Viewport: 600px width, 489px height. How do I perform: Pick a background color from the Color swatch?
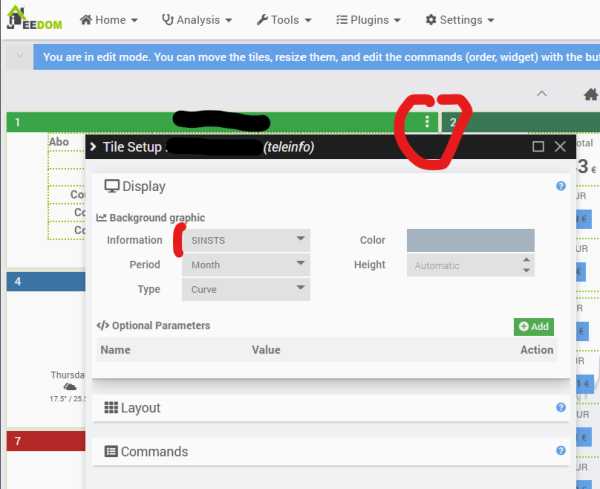pos(470,240)
